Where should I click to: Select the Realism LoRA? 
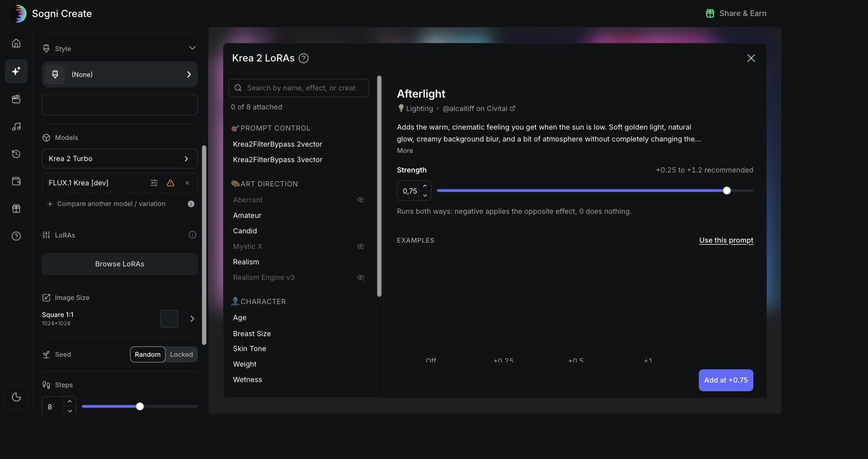(x=246, y=262)
